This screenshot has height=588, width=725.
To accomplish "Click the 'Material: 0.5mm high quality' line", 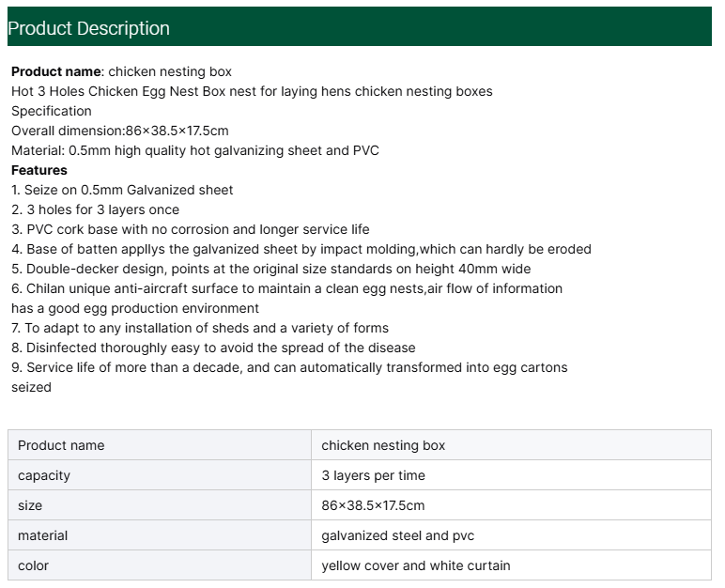I will [195, 150].
